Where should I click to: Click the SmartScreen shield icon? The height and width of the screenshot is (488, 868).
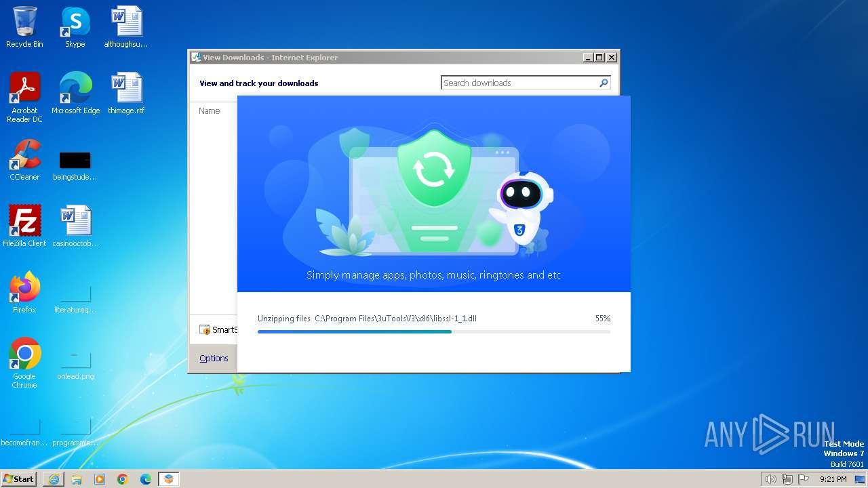click(205, 330)
